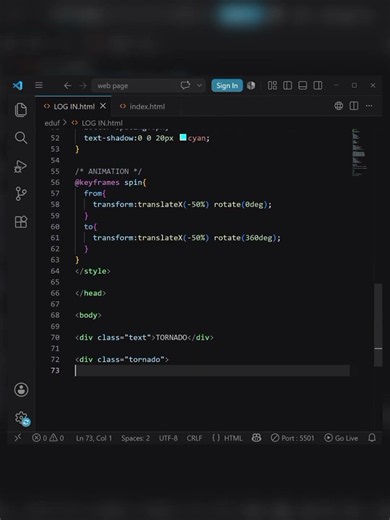Close the LOG IN.html tab
The width and height of the screenshot is (390, 520).
tap(103, 106)
